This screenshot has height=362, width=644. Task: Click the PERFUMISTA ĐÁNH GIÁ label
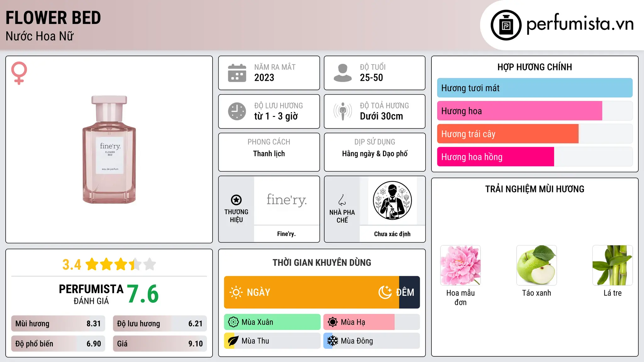click(91, 294)
